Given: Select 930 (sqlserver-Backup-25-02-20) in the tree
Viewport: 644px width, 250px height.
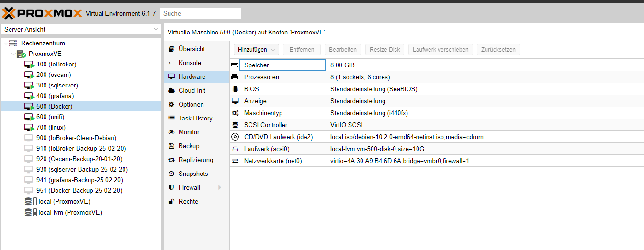Looking at the screenshot, I should click(81, 170).
